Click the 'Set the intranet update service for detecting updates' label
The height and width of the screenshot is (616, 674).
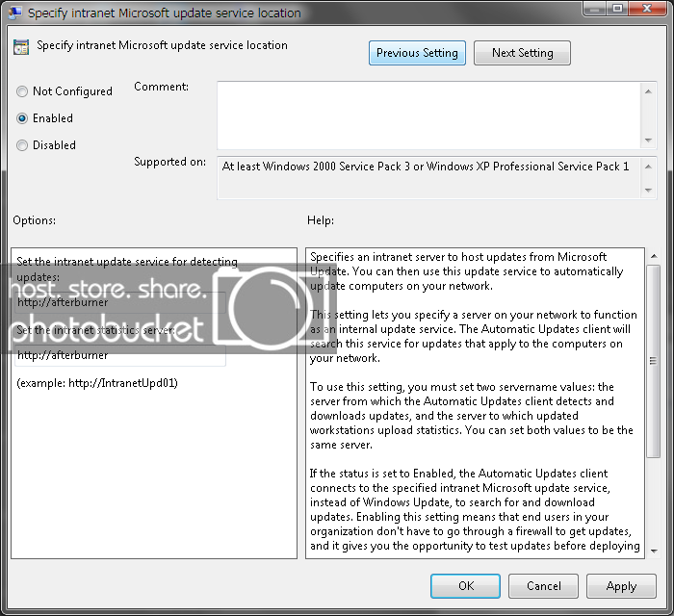click(x=127, y=269)
